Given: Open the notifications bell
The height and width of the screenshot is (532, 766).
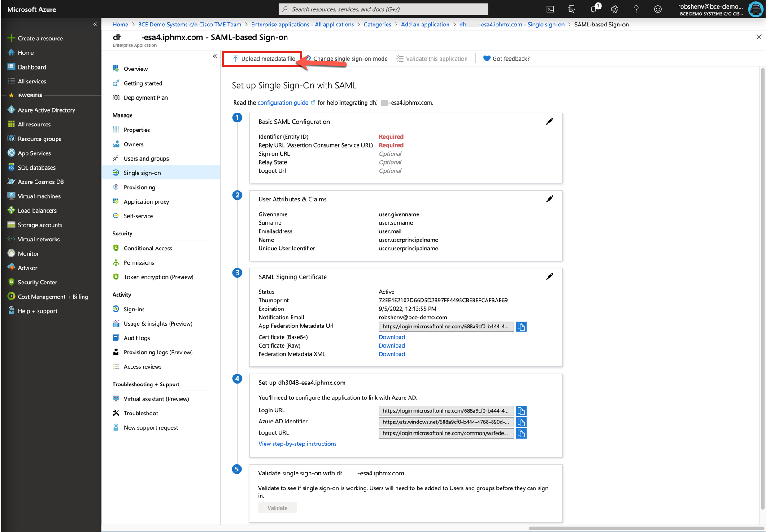Looking at the screenshot, I should 593,9.
